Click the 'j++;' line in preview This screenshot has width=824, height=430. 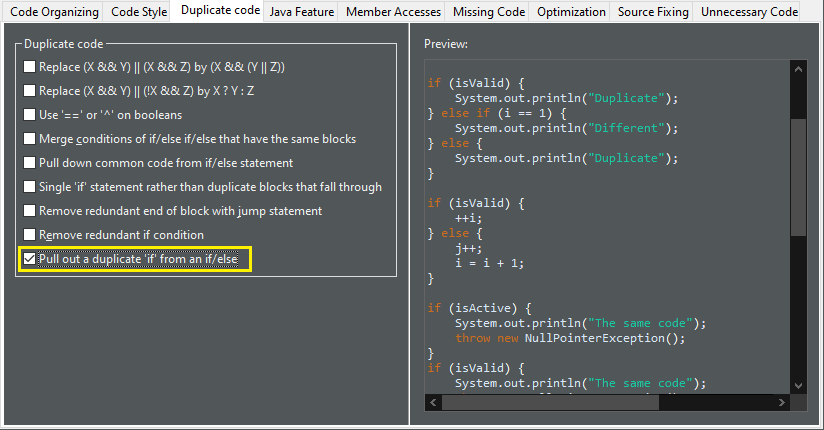coord(468,248)
